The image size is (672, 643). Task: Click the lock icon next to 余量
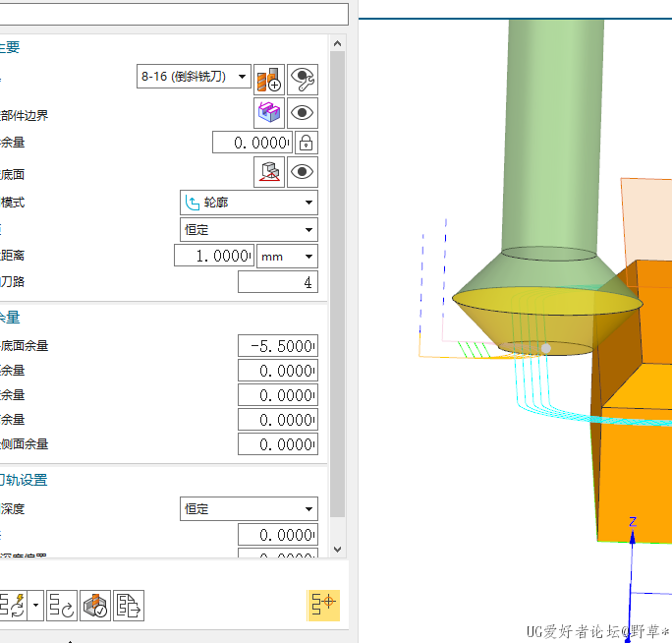tap(306, 143)
